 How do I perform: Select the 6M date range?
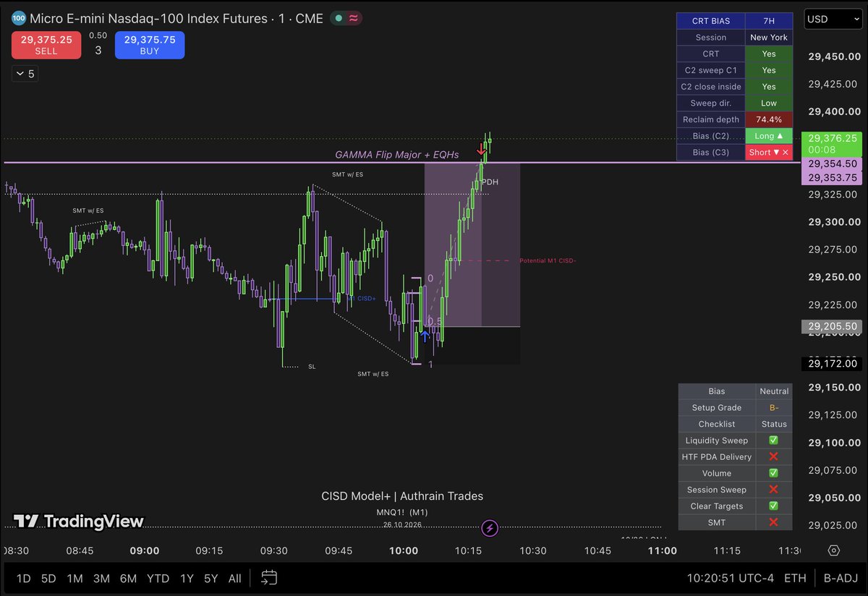128,579
